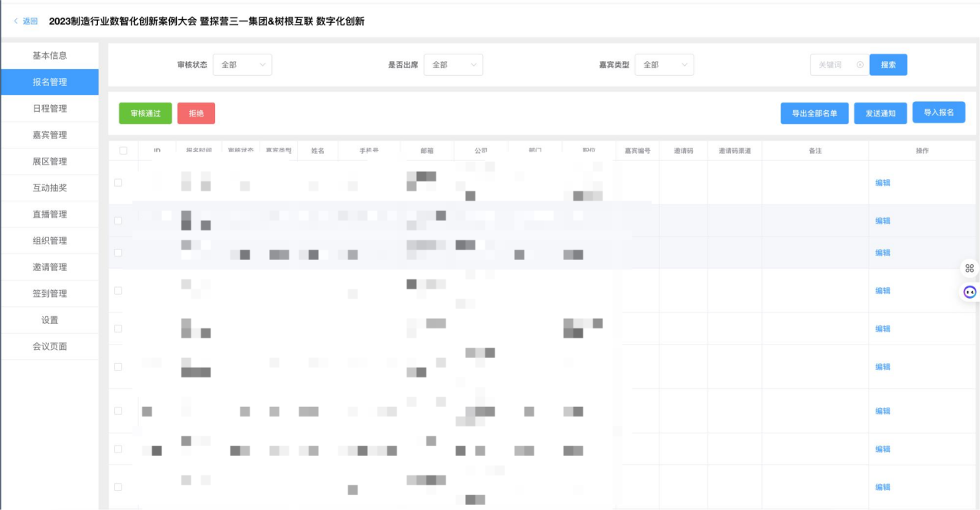Focus the 关键词 search input field

(x=833, y=65)
